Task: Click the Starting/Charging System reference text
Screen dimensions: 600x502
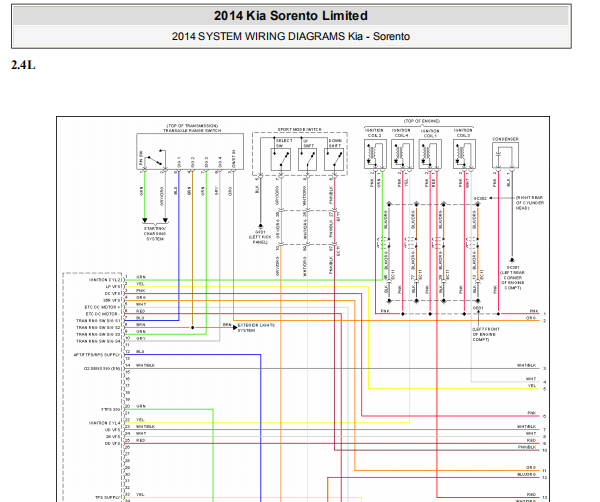Action: coord(155,233)
